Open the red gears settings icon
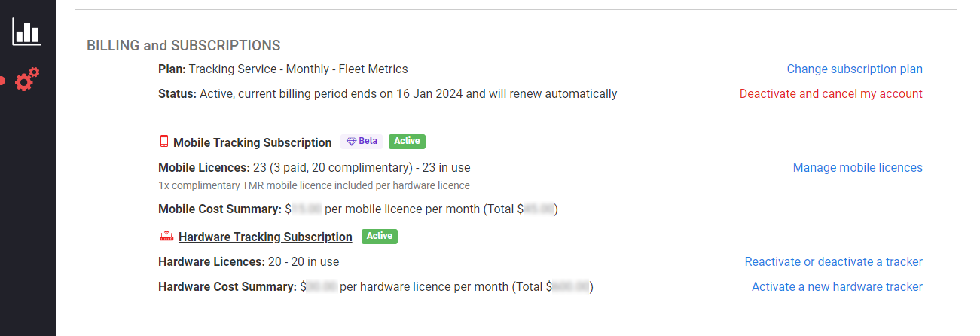Viewport: 980px width, 336px height. click(x=27, y=79)
